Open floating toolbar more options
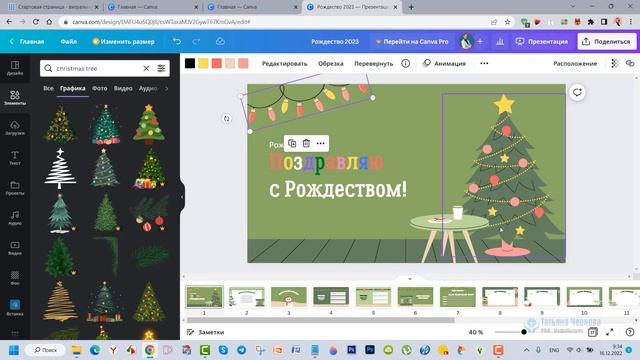 pos(320,143)
